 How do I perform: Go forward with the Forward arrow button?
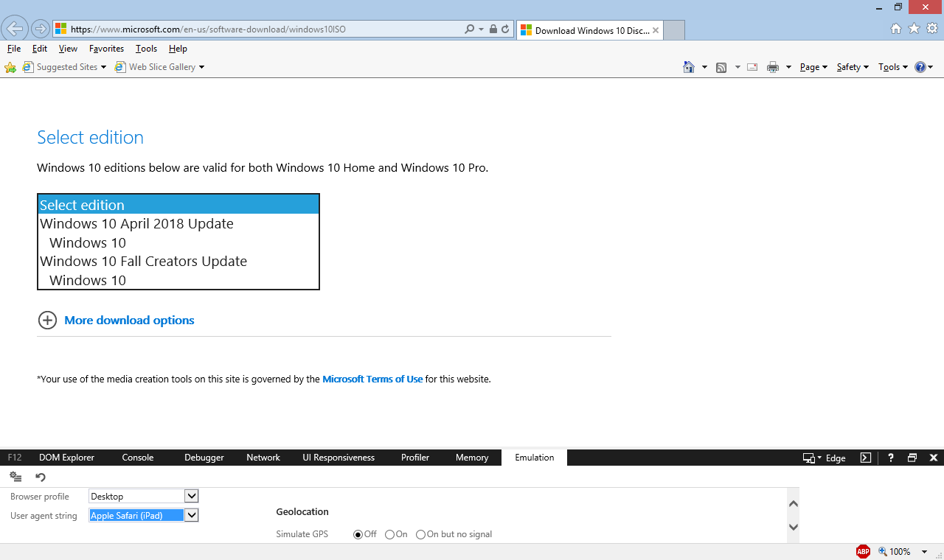coord(41,29)
